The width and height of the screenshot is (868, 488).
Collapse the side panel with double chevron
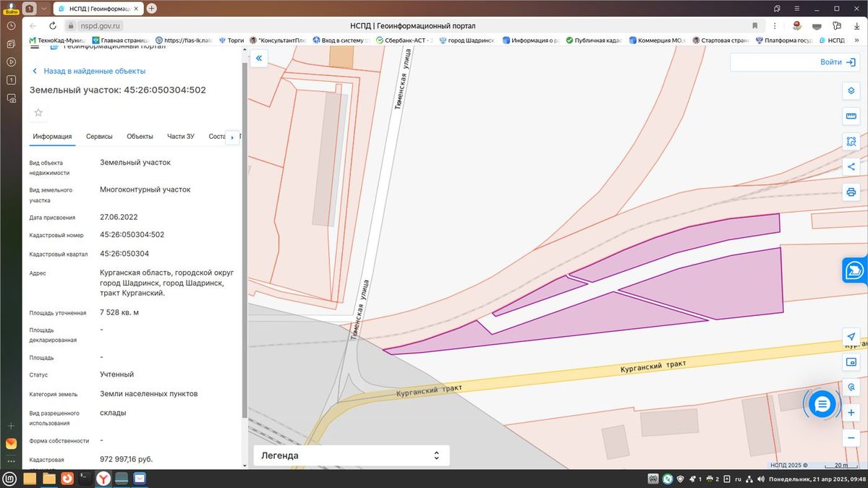pos(258,59)
